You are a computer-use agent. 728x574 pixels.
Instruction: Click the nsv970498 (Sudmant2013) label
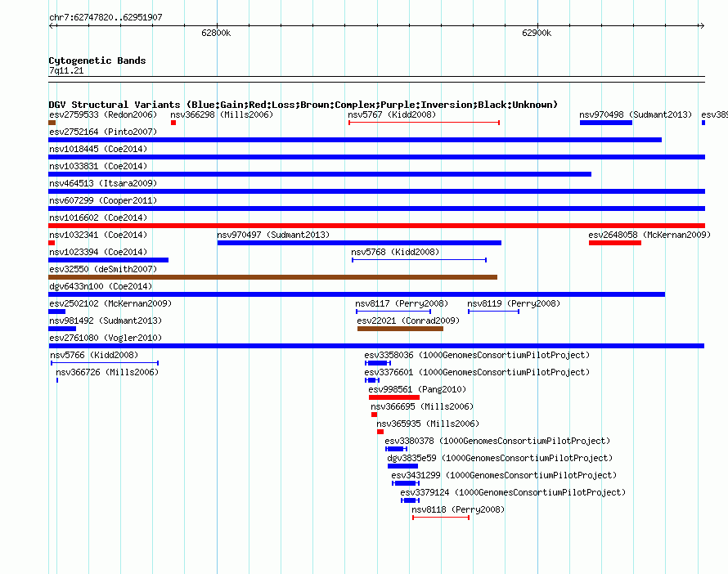click(x=635, y=114)
